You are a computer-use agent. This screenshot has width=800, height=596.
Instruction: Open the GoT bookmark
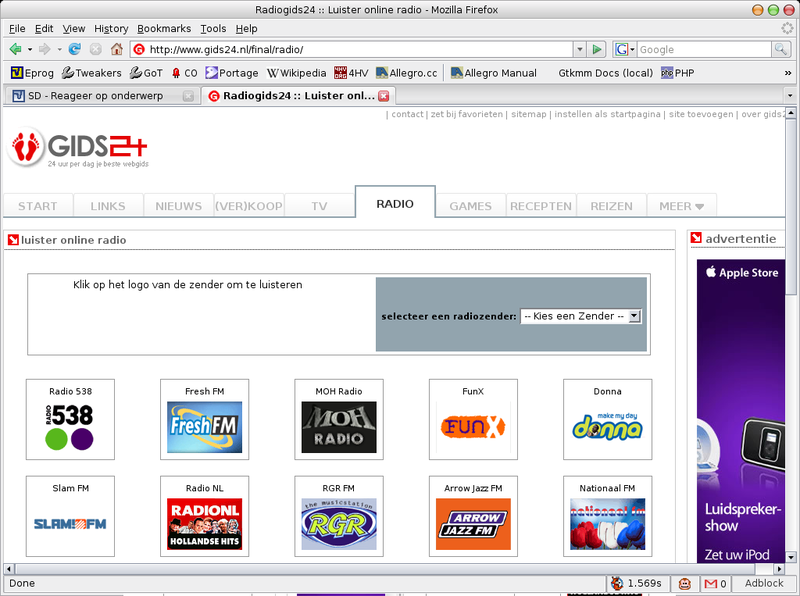[x=146, y=73]
